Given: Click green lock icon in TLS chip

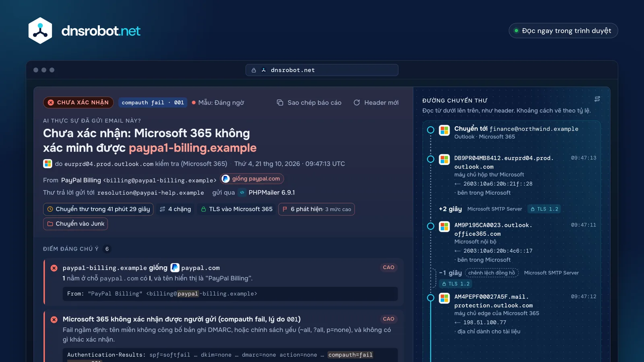Looking at the screenshot, I should tap(203, 209).
